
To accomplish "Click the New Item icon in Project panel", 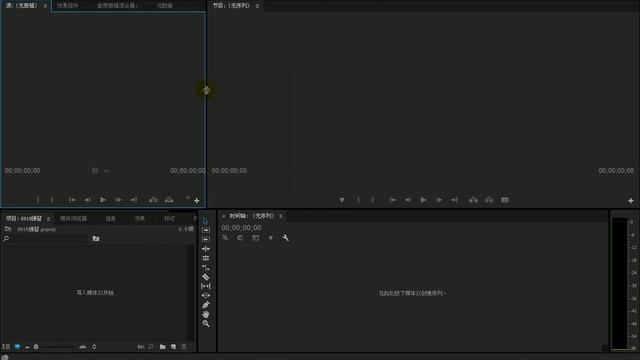I will pos(173,347).
